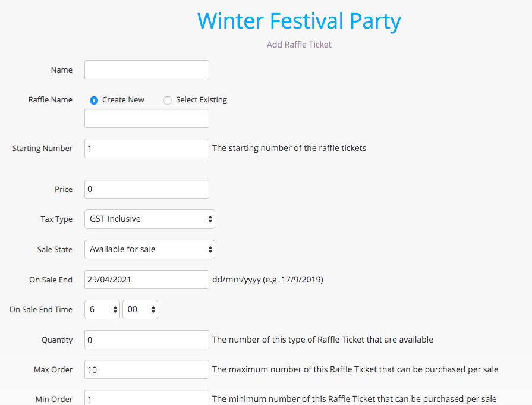
Task: Click into the Price field
Action: point(147,189)
